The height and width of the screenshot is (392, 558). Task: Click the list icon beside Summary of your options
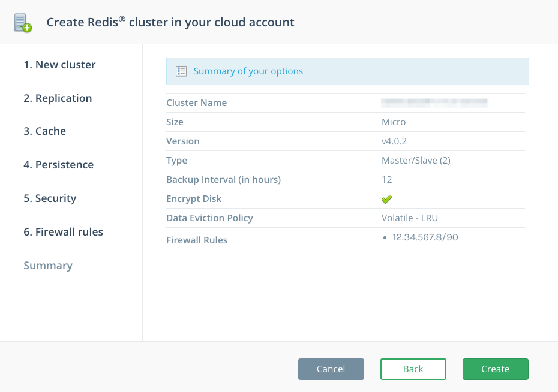pos(181,71)
